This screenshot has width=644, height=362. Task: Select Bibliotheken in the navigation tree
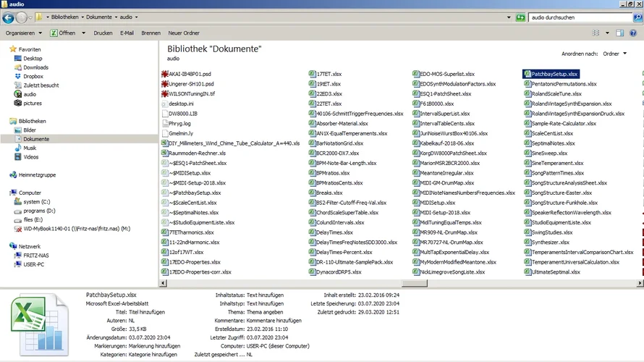[32, 121]
